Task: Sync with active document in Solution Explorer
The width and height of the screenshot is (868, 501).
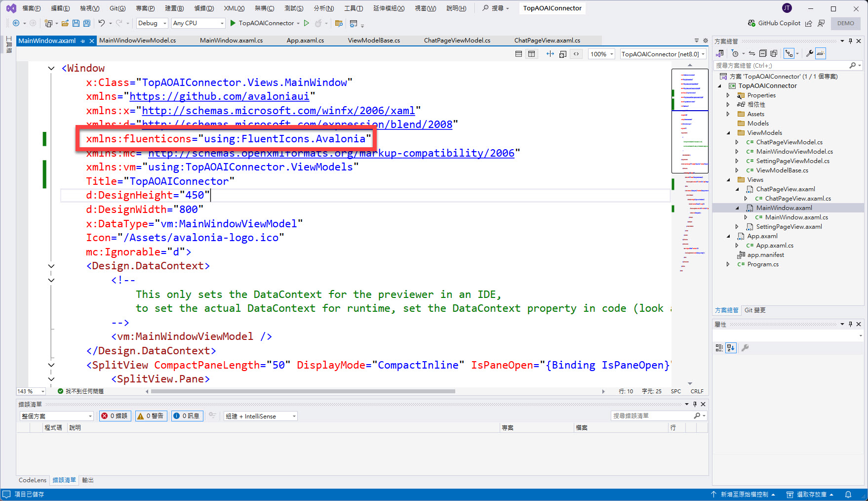Action: tap(751, 53)
